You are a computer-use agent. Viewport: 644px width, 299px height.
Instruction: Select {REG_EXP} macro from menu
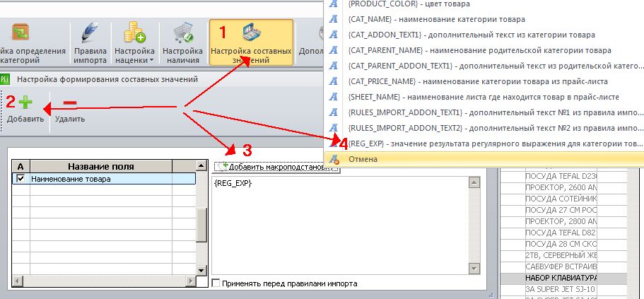(485, 143)
